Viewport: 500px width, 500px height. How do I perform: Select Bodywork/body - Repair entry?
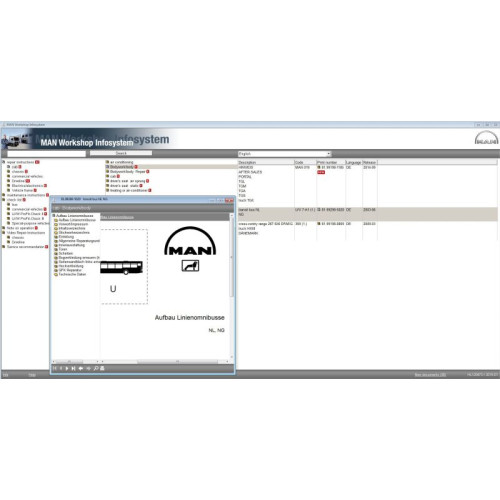click(x=128, y=171)
